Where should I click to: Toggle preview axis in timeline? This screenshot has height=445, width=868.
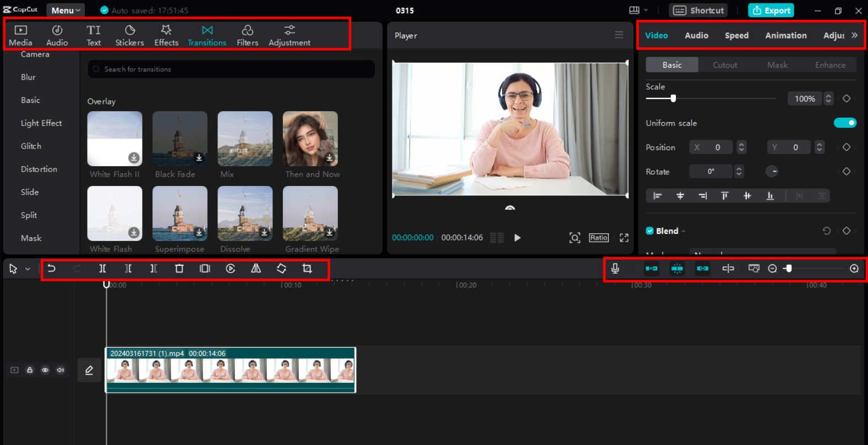coord(728,268)
